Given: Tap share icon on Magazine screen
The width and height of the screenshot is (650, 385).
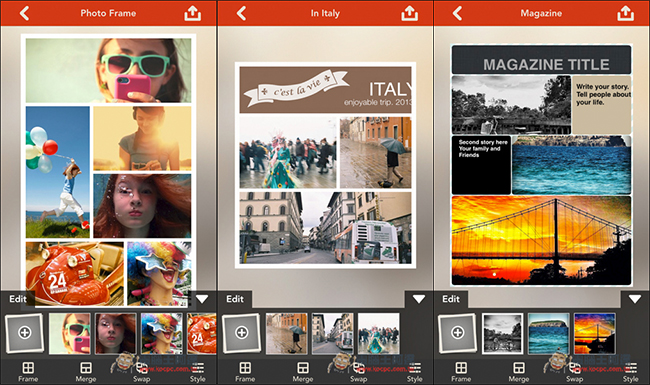Looking at the screenshot, I should pyautogui.click(x=626, y=13).
